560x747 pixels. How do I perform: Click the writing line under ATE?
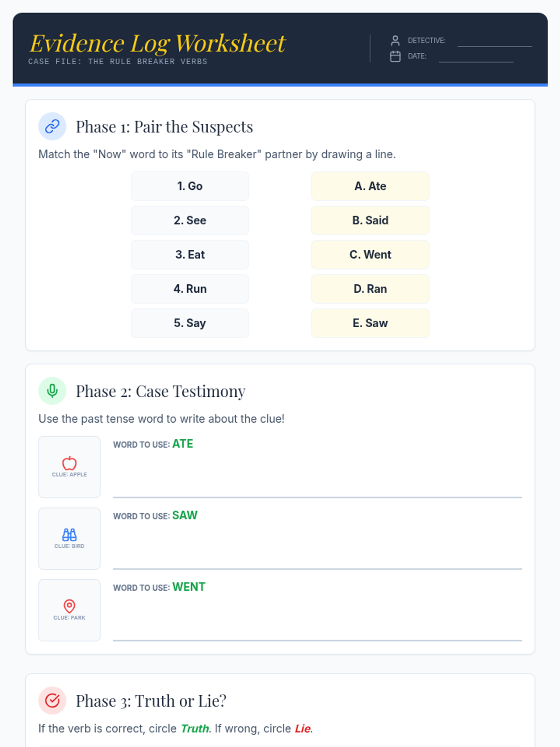(317, 497)
